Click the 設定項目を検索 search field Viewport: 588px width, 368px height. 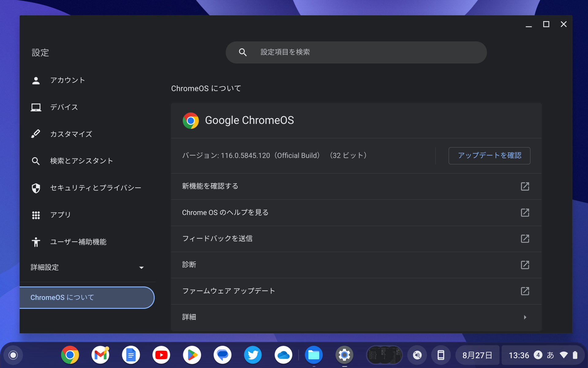[356, 52]
